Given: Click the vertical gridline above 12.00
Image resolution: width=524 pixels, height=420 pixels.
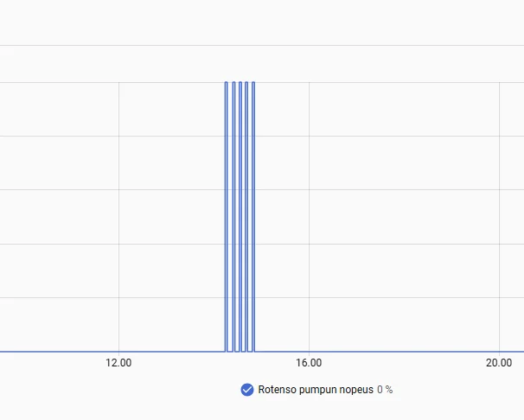Looking at the screenshot, I should point(118,217).
